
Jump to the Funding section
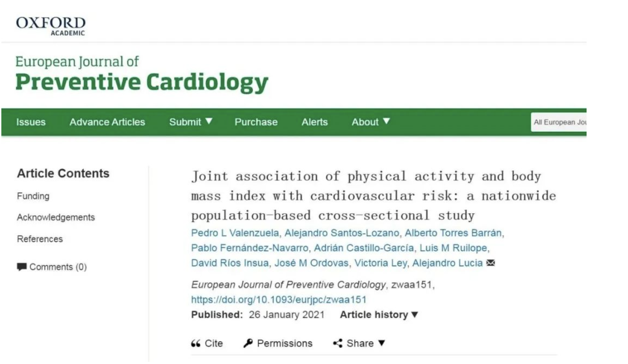(33, 196)
